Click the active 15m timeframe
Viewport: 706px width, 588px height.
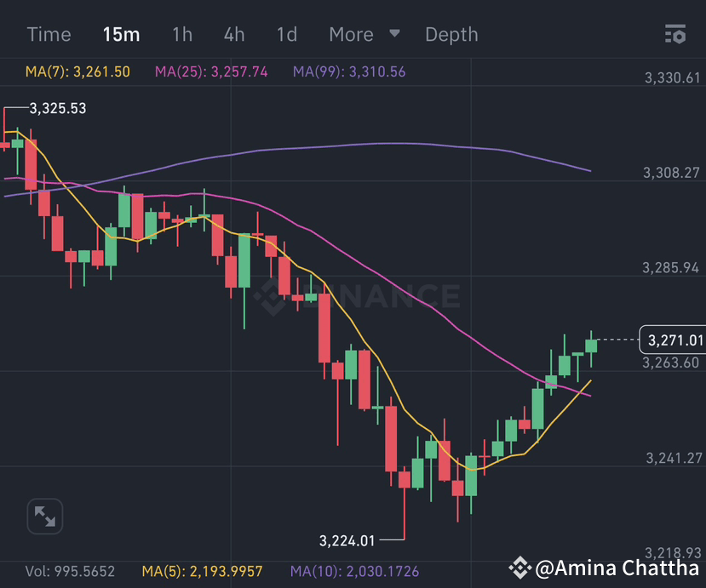tap(122, 35)
